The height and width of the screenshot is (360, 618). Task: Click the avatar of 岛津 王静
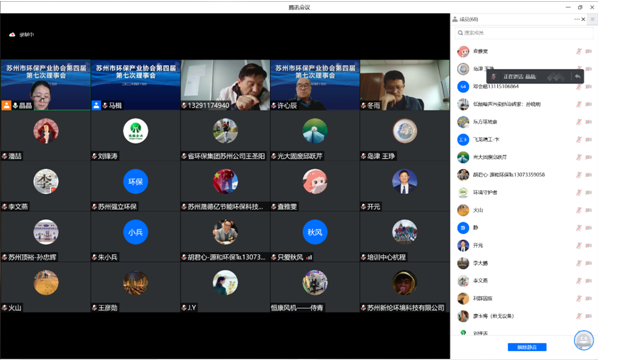pos(405,131)
